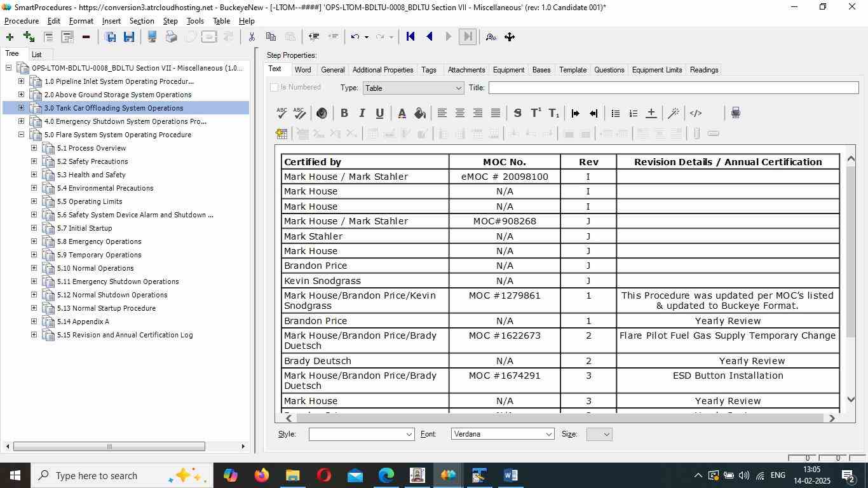This screenshot has width=868, height=488.
Task: Insert bulleted list
Action: click(x=615, y=113)
